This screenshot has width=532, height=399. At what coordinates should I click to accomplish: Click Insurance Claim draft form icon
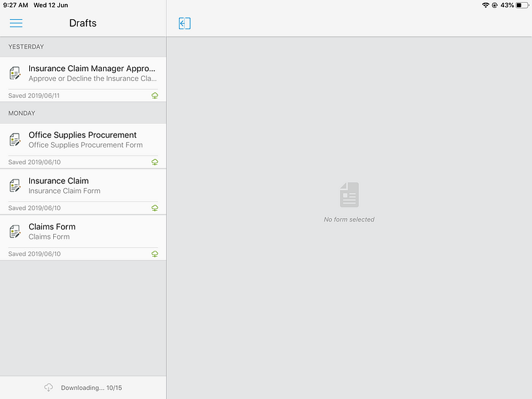pyautogui.click(x=15, y=186)
